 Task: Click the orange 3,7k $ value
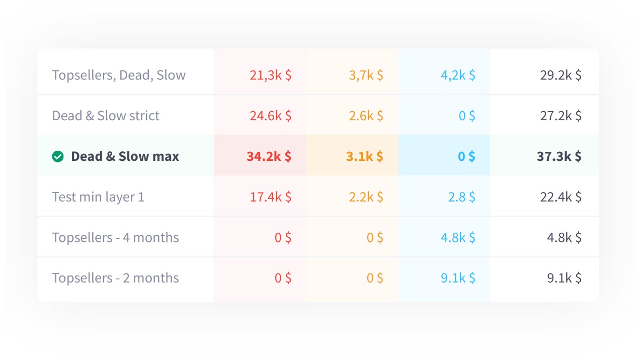(366, 75)
